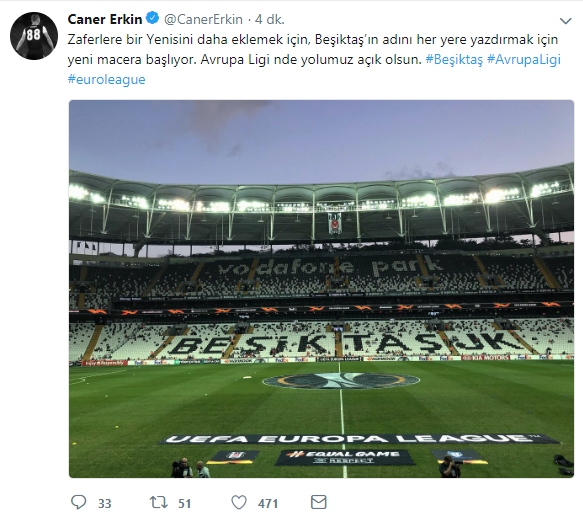
Task: Retweet this post using the retweet icon
Action: (158, 503)
